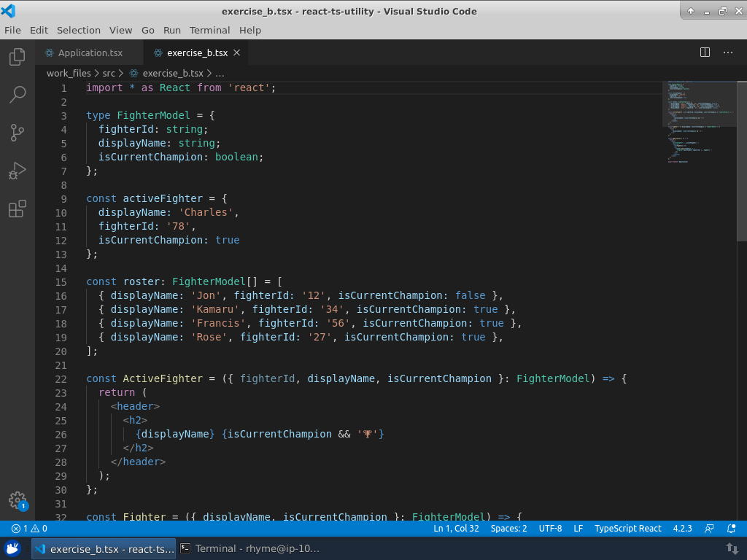Click the opening header tag line 24
This screenshot has width=747, height=560.
135,406
